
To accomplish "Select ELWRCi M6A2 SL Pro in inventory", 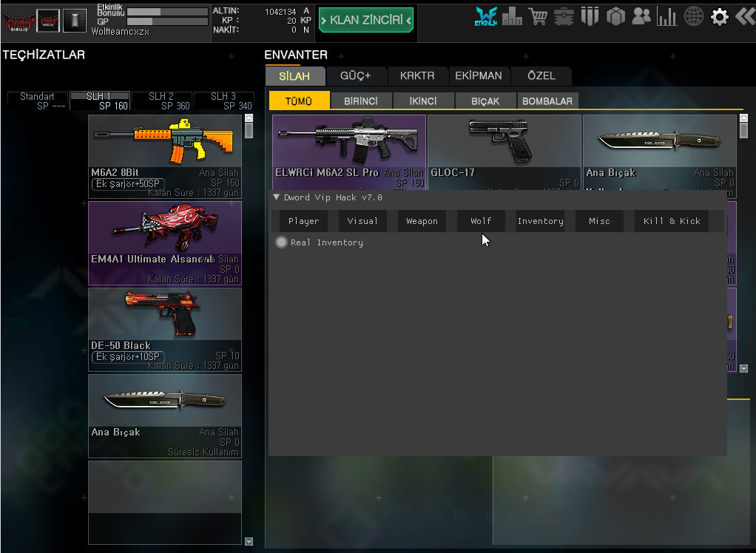I will tap(349, 152).
